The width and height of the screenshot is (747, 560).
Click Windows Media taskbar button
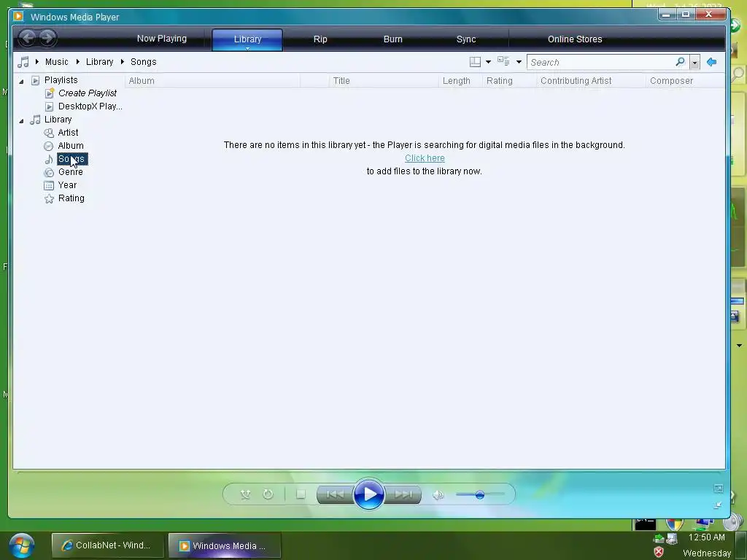point(225,545)
